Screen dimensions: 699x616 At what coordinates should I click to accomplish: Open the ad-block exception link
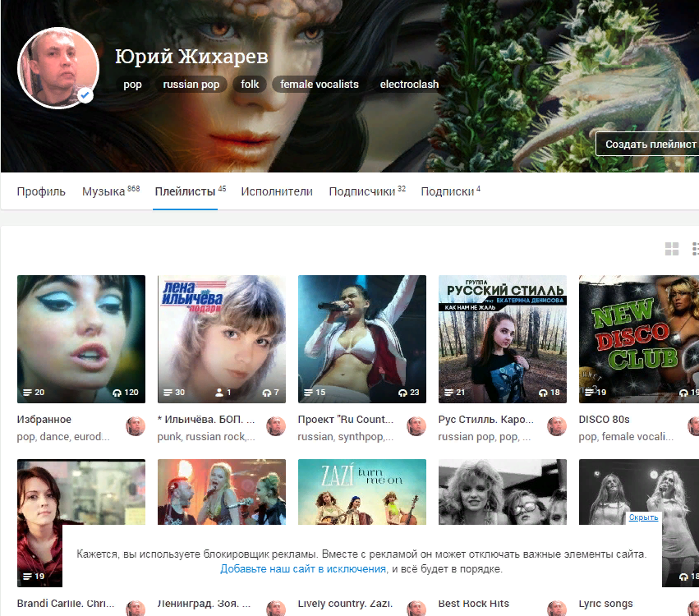[x=302, y=568]
